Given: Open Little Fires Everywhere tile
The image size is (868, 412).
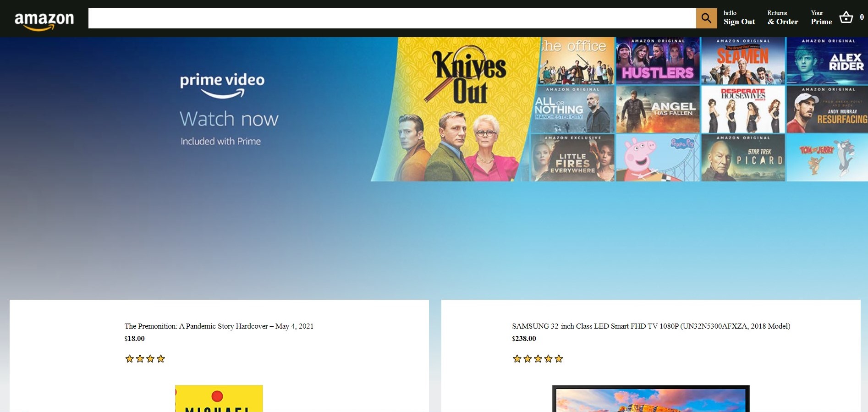Looking at the screenshot, I should click(x=572, y=158).
